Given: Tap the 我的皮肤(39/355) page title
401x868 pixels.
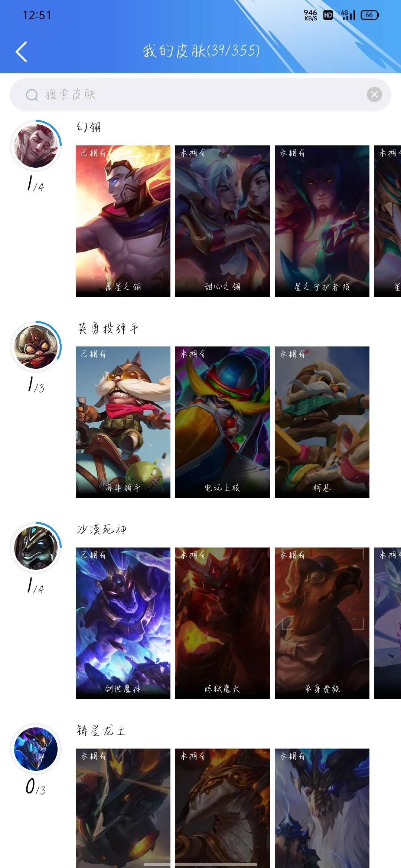Looking at the screenshot, I should (201, 50).
